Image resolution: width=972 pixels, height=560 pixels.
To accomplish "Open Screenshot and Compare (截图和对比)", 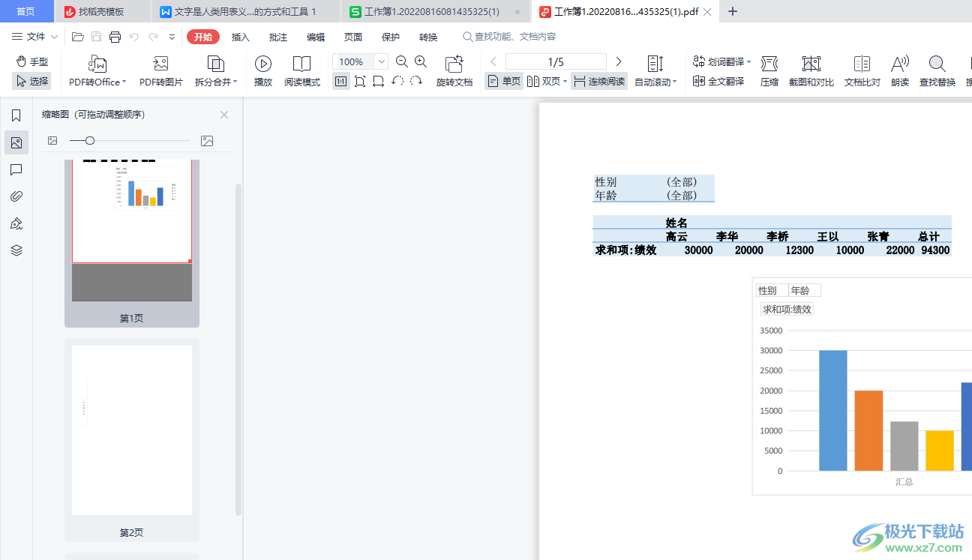I will [x=811, y=71].
